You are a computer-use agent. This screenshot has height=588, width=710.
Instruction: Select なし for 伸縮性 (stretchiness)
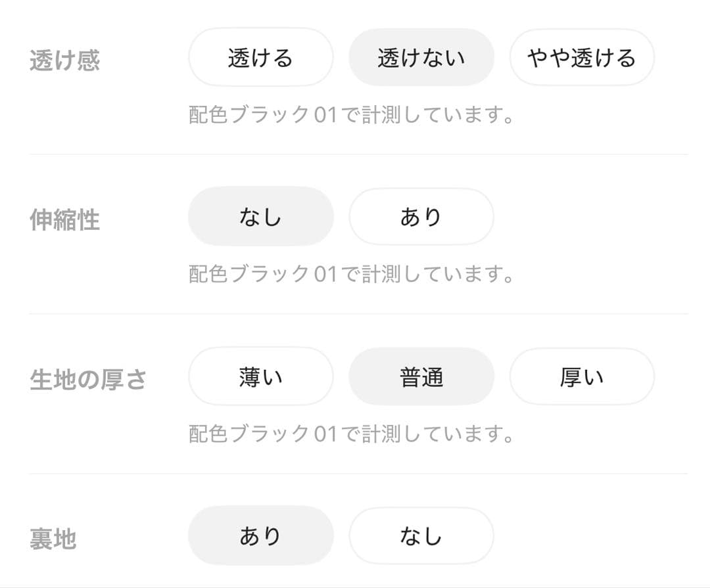(x=260, y=216)
